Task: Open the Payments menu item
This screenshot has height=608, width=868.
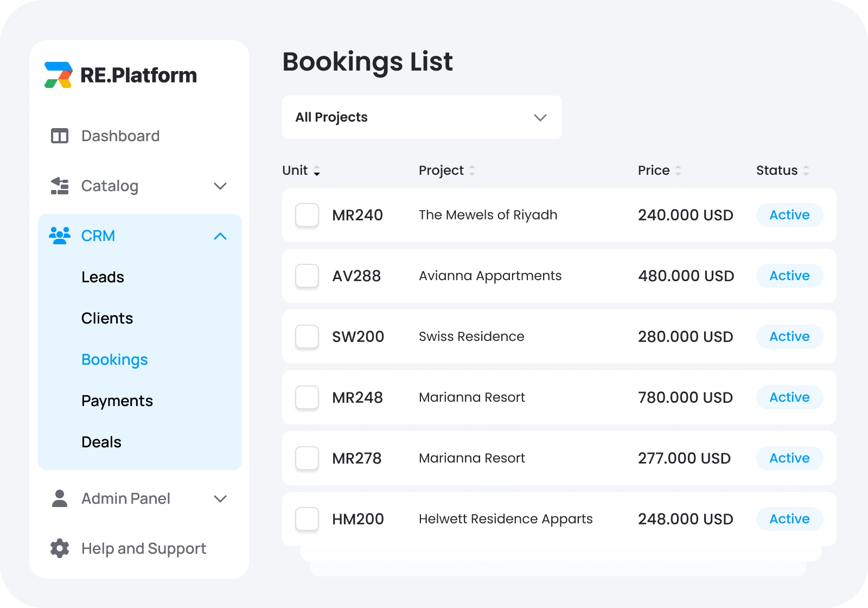Action: 117,401
